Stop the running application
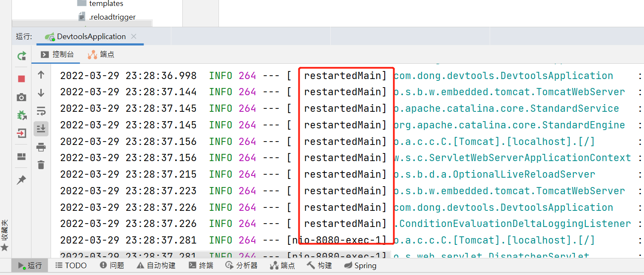This screenshot has height=275, width=644. [21, 79]
